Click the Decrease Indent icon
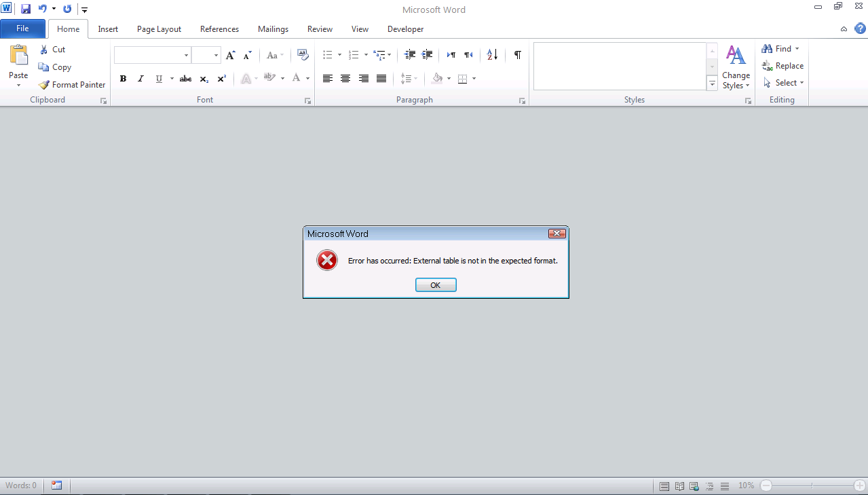The image size is (868, 495). (x=409, y=55)
